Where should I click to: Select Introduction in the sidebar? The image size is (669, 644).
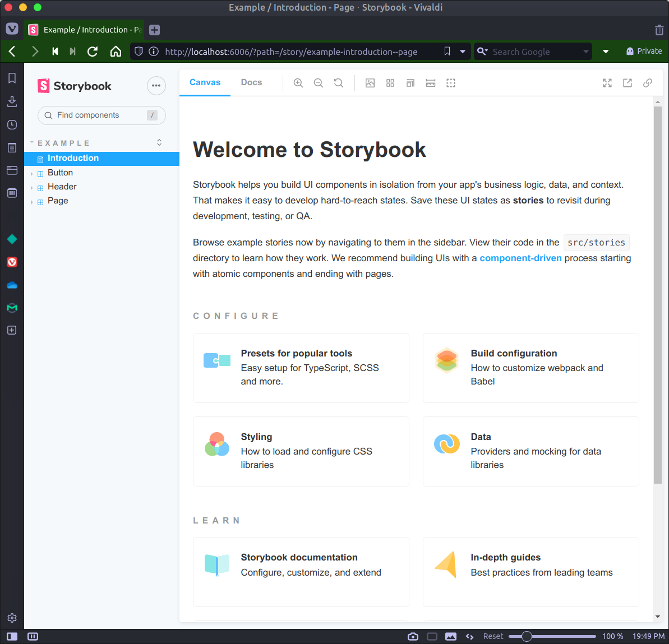101,158
